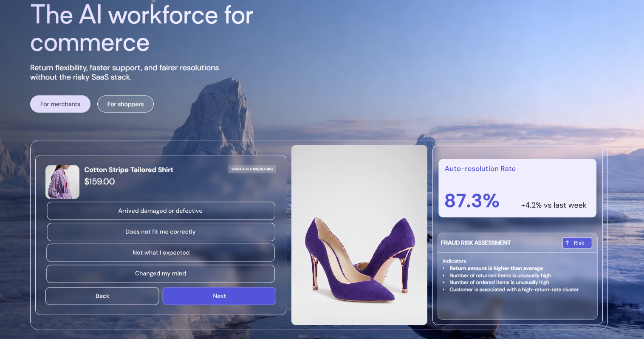644x339 pixels.
Task: Choose 'Does not fit me correctly' option
Action: [161, 232]
